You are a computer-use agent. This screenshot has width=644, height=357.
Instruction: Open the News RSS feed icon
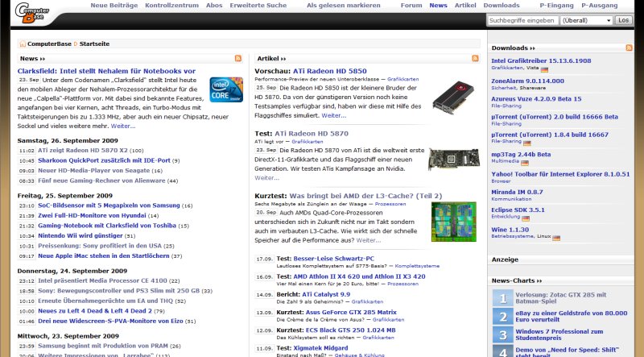coord(238,58)
